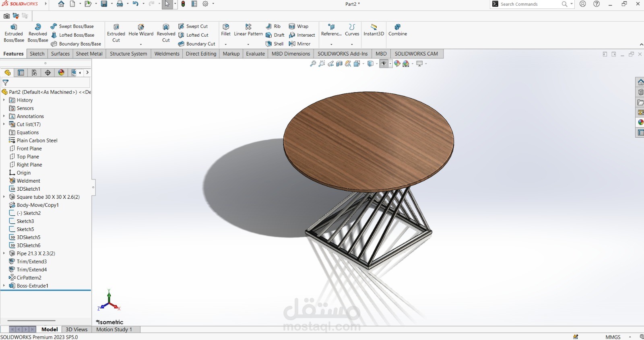This screenshot has height=340, width=644.
Task: Select the Wrap tool
Action: [299, 26]
